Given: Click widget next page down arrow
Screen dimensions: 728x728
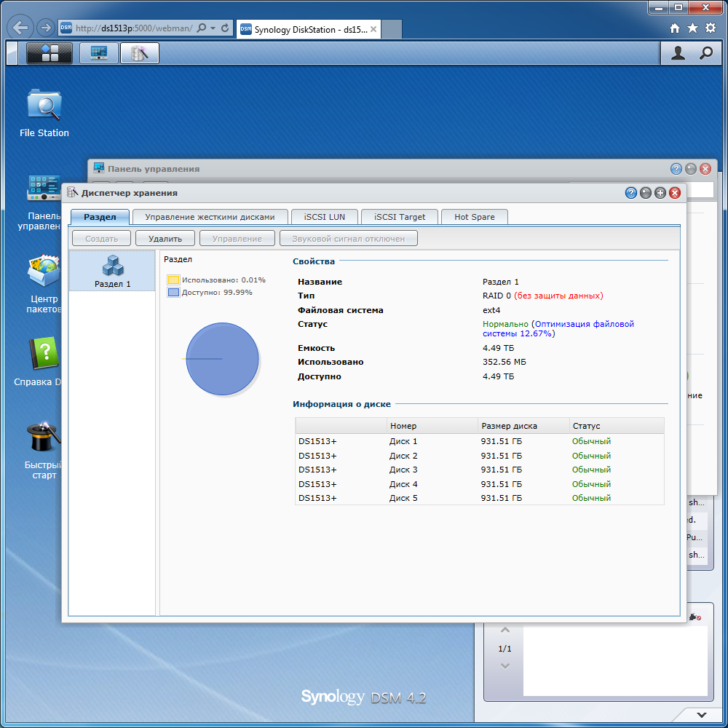Looking at the screenshot, I should [x=505, y=666].
